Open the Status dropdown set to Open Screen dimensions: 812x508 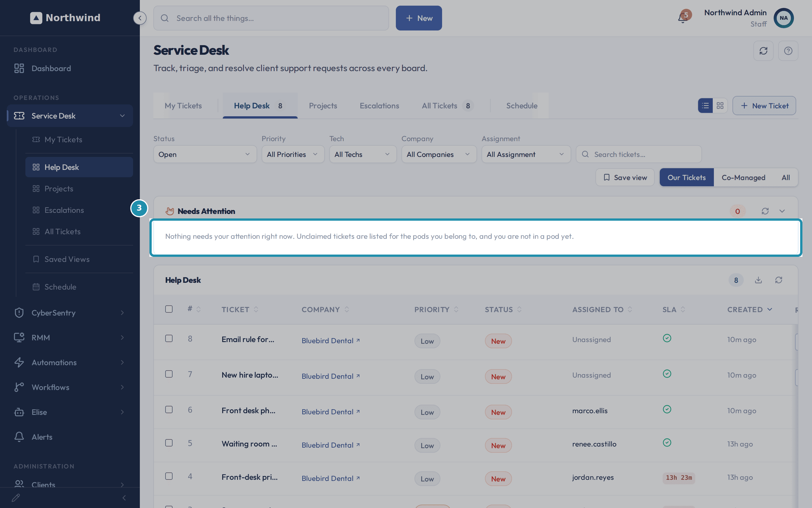205,154
